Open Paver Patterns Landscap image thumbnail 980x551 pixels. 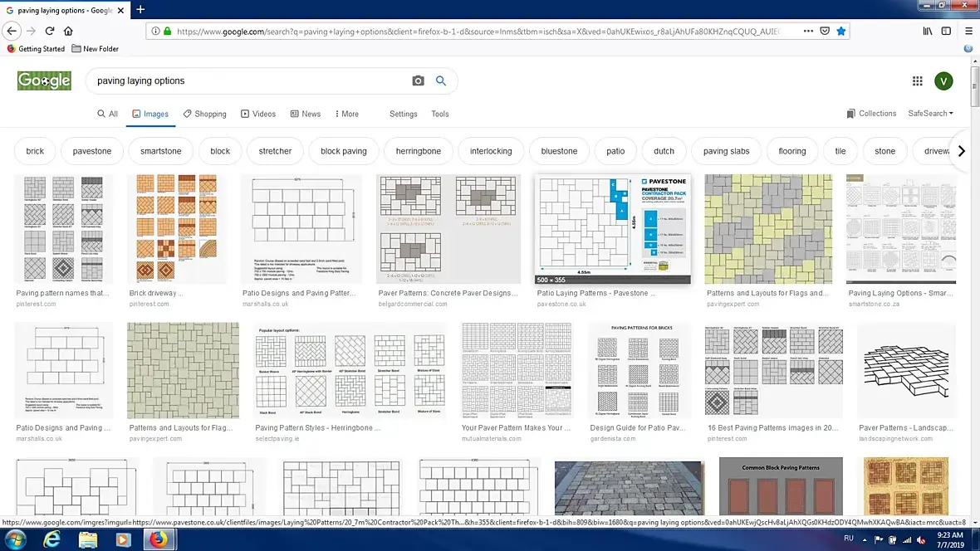(906, 370)
